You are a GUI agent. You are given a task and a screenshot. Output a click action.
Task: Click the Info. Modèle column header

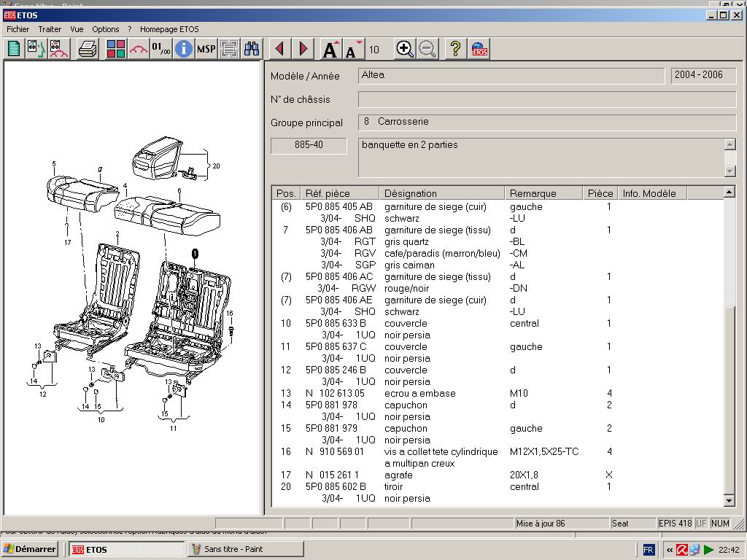(x=652, y=193)
